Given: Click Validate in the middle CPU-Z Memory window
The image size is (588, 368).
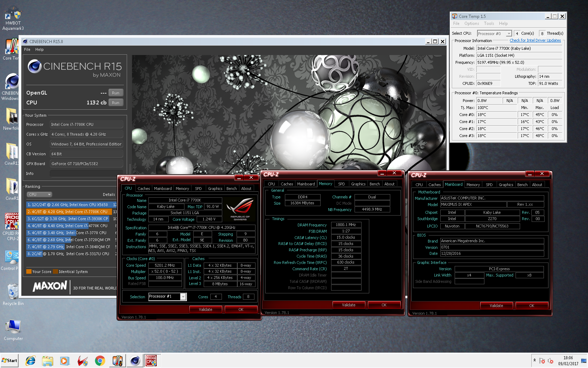Looking at the screenshot, I should (349, 305).
